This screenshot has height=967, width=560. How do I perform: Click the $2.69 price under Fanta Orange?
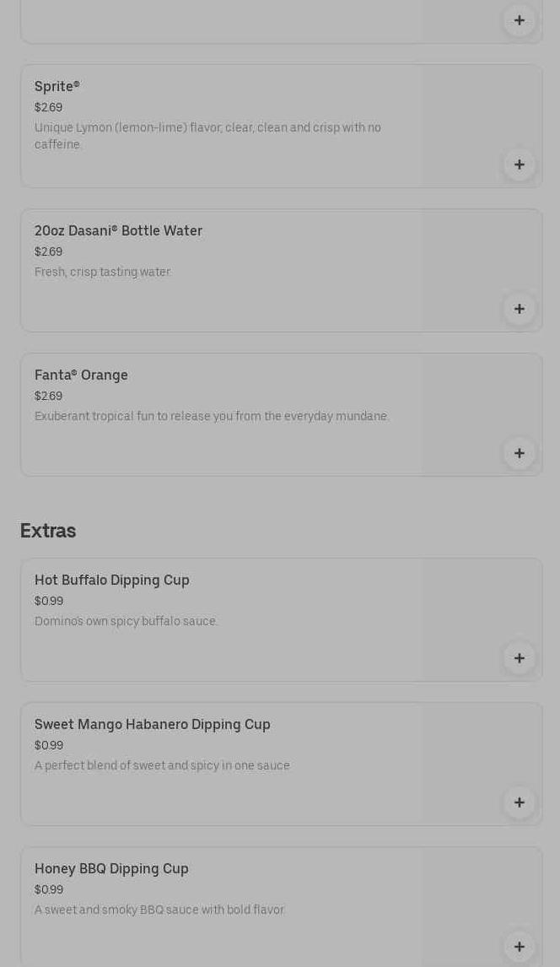[49, 396]
